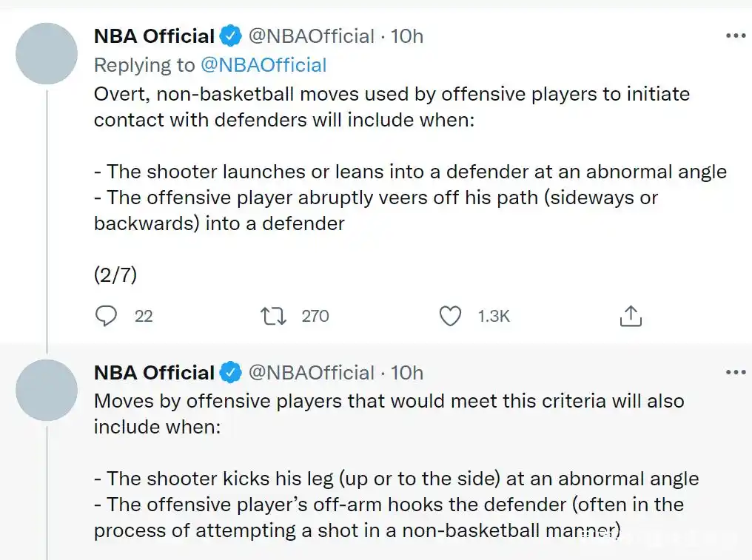752x560 pixels.
Task: Click the 1.3K likes count
Action: (494, 317)
